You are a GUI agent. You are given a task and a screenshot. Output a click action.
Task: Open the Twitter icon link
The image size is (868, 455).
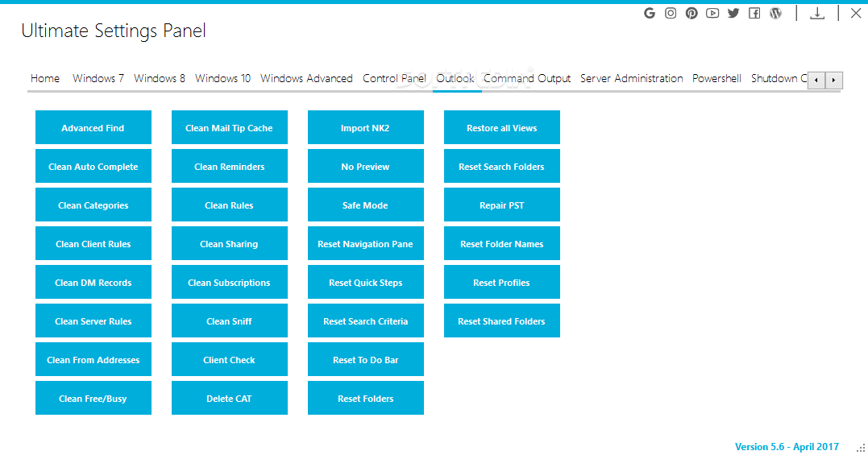pos(733,13)
